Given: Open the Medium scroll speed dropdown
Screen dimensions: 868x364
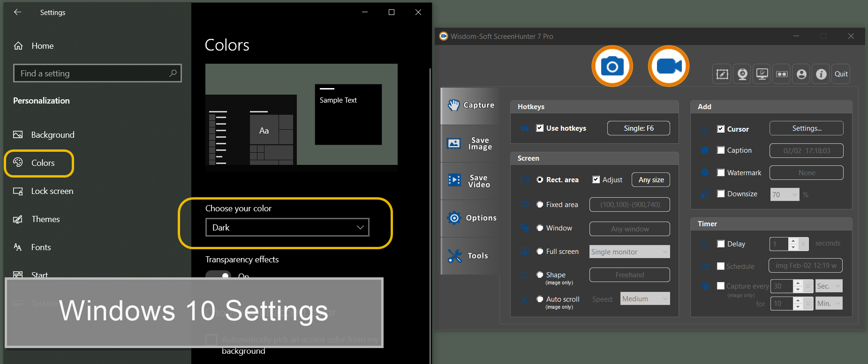Looking at the screenshot, I should [645, 298].
